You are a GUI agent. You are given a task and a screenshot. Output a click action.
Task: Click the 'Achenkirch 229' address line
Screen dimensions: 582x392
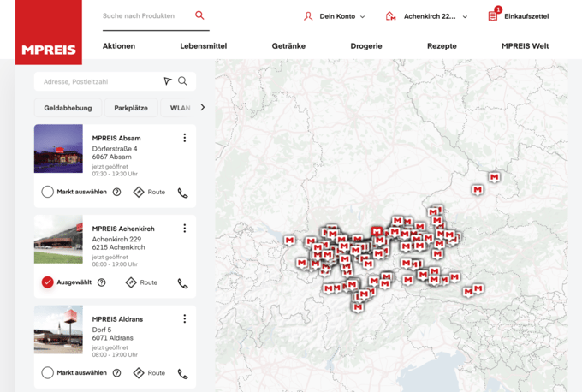pos(116,239)
